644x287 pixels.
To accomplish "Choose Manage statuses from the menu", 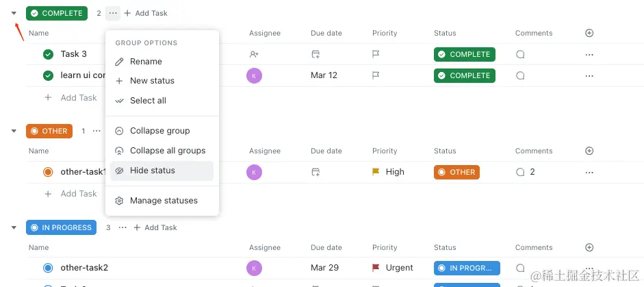I will tap(163, 201).
